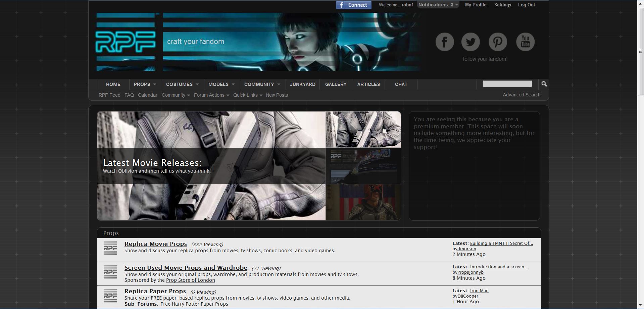This screenshot has width=644, height=309.
Task: Open latest thread Building a TMNT II Secret Of...
Action: [x=501, y=243]
